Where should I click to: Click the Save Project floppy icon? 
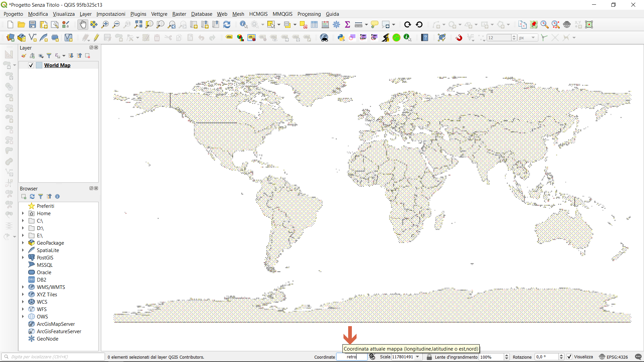(x=33, y=24)
